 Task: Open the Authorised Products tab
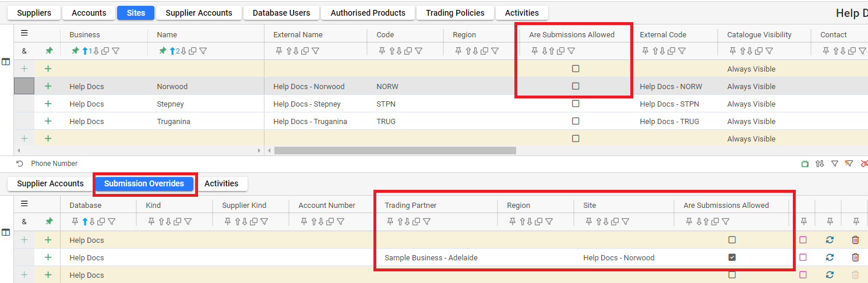368,13
